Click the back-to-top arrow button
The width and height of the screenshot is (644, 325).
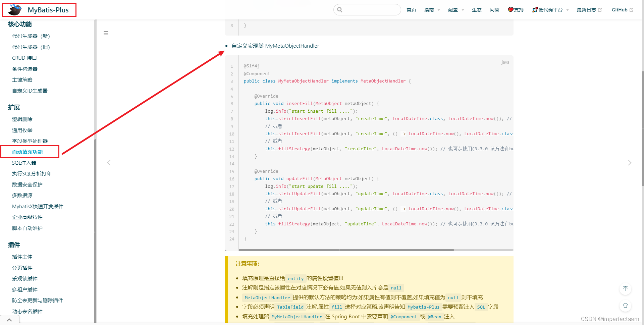[x=625, y=289]
